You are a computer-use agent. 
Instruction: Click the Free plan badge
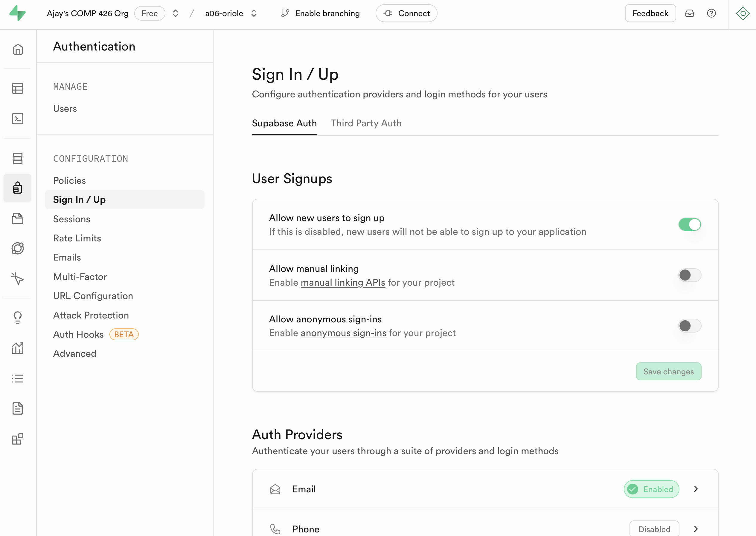150,13
